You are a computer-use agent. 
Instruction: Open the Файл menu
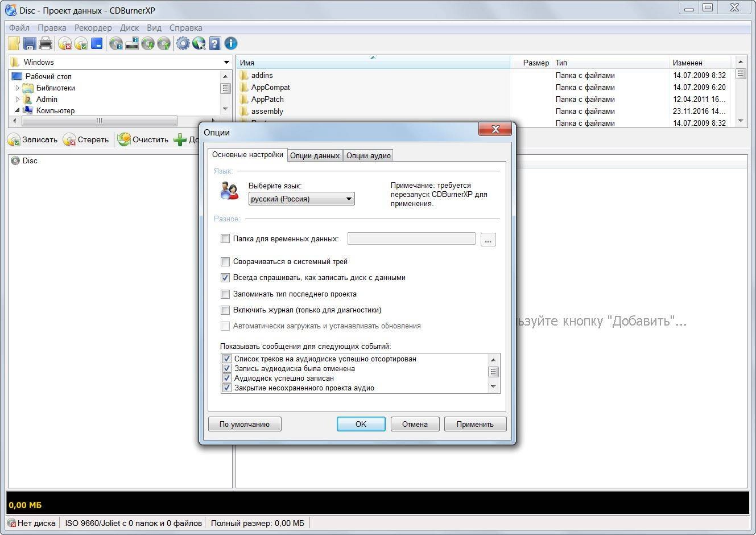(19, 28)
